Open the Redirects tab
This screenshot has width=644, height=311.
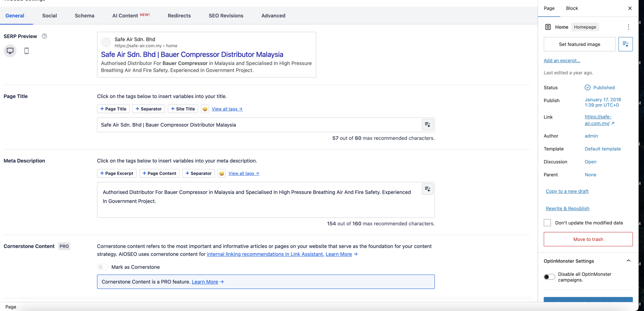pos(179,16)
